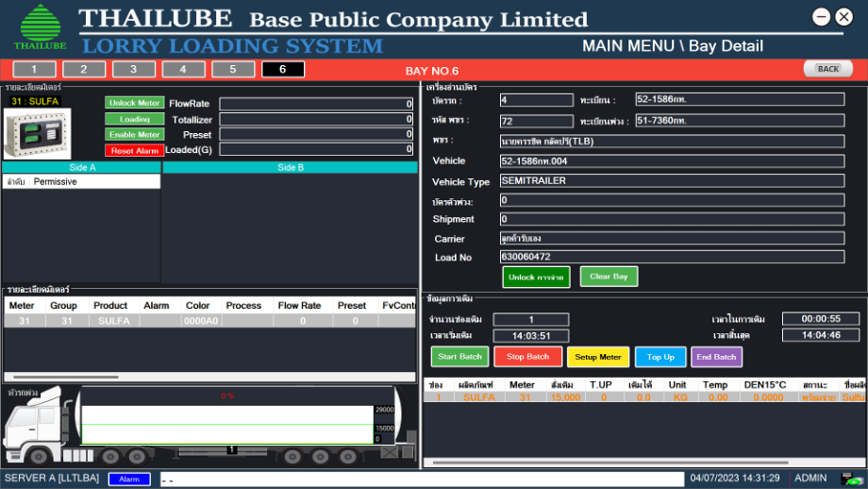The image size is (868, 489).
Task: Click the red Reset Alarm button
Action: tap(135, 151)
